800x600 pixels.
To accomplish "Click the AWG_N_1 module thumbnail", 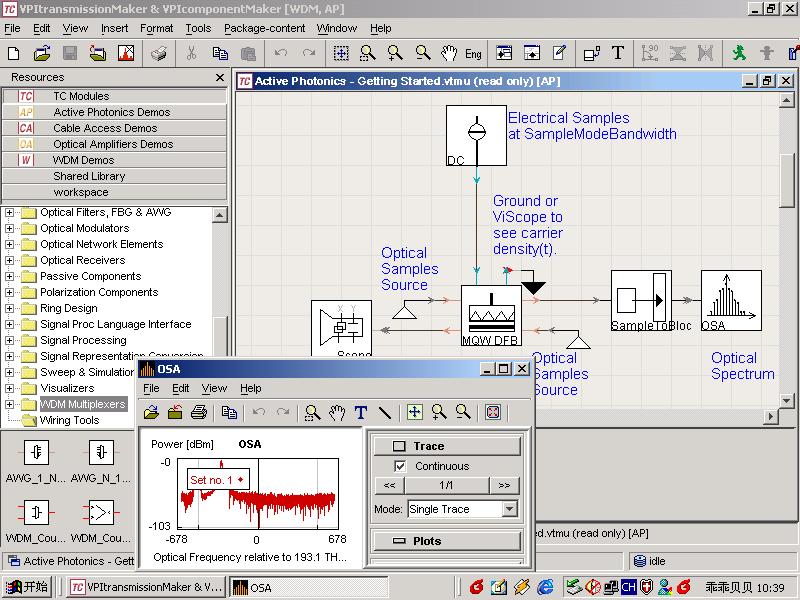I will point(101,452).
